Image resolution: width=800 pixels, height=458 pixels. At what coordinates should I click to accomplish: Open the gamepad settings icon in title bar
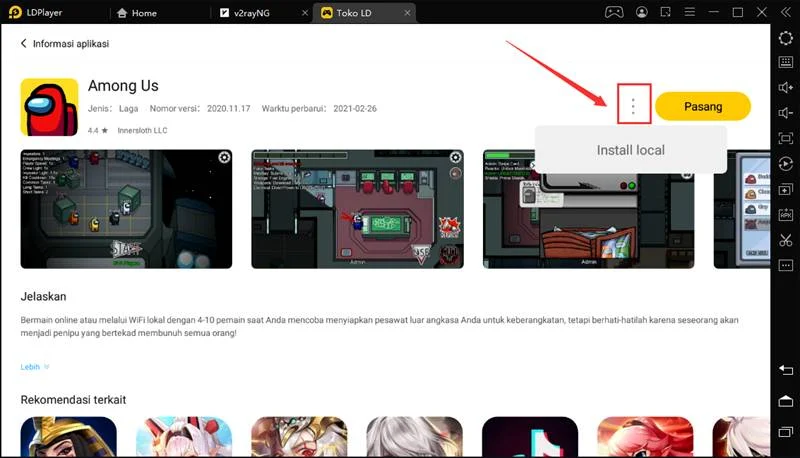tap(614, 12)
